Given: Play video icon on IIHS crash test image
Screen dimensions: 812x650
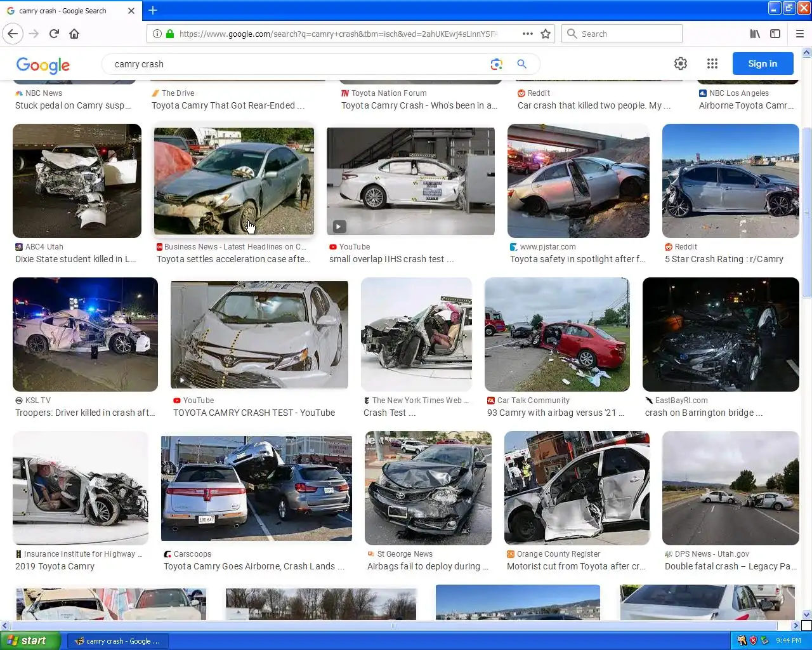Looking at the screenshot, I should [339, 227].
